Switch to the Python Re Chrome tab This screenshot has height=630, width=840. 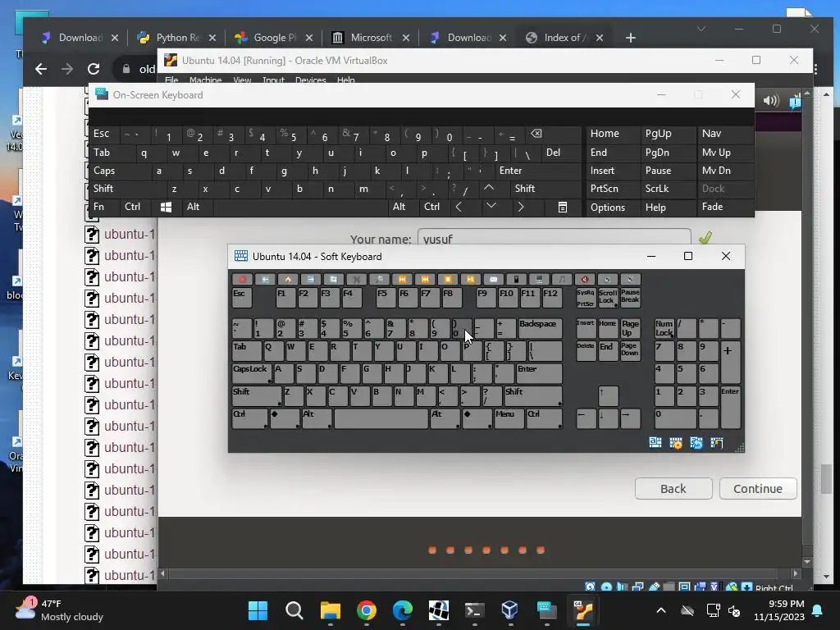(177, 38)
